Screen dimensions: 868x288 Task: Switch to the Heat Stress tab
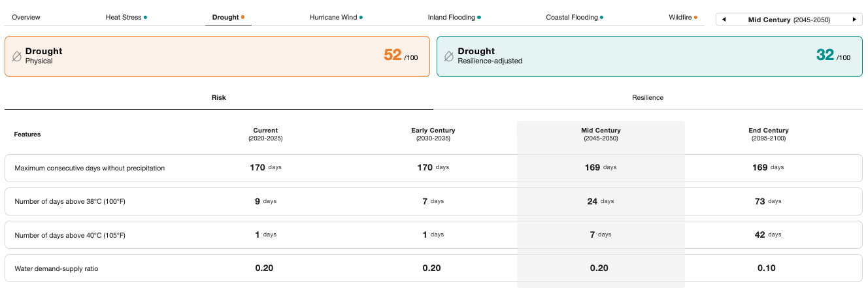tap(126, 18)
